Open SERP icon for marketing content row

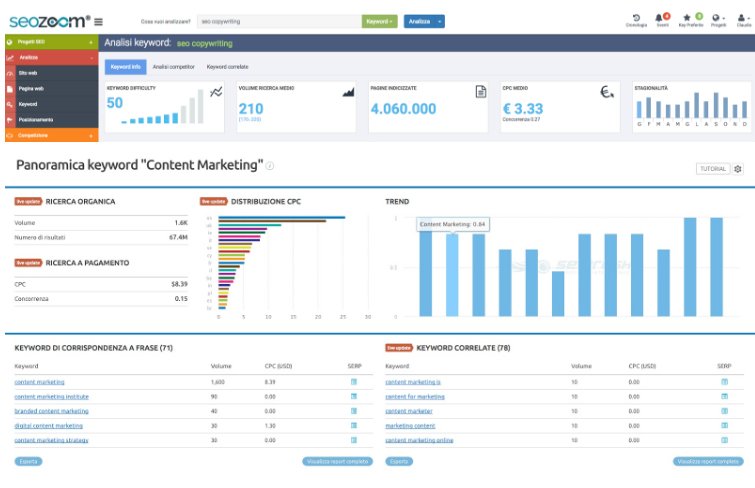pos(725,425)
